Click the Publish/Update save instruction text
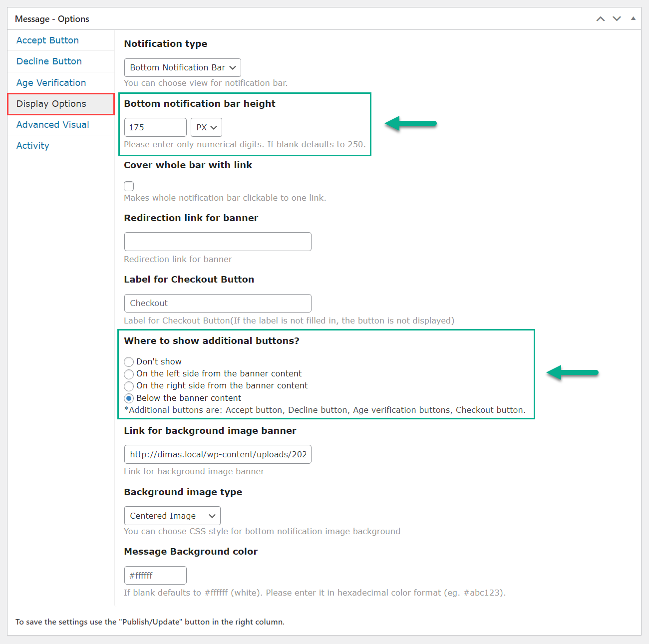This screenshot has height=644, width=649. click(150, 622)
